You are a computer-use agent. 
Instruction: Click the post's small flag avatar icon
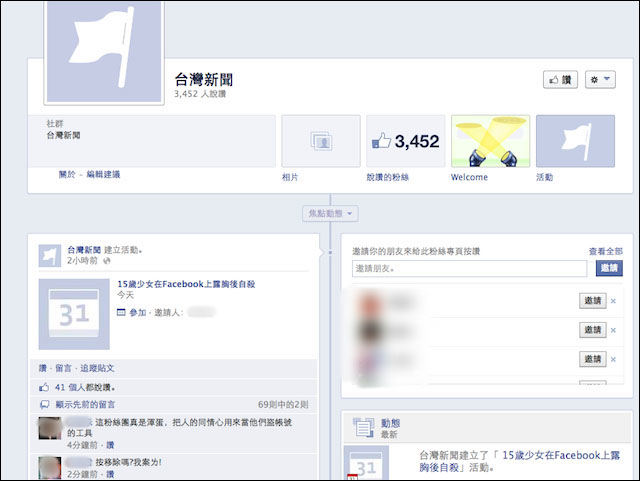click(x=50, y=256)
